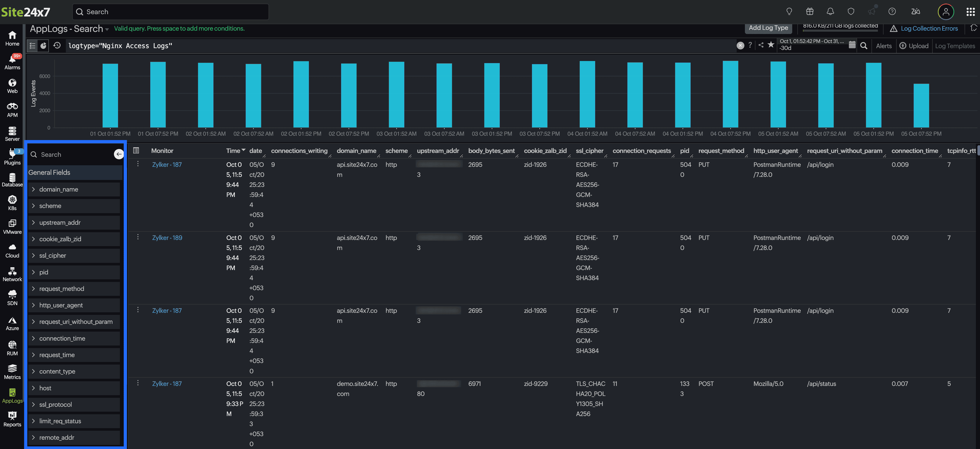Click the Add Log Type button

click(768, 28)
